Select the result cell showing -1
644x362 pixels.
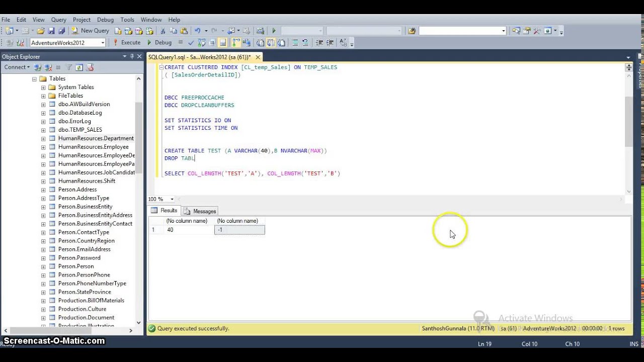[239, 230]
